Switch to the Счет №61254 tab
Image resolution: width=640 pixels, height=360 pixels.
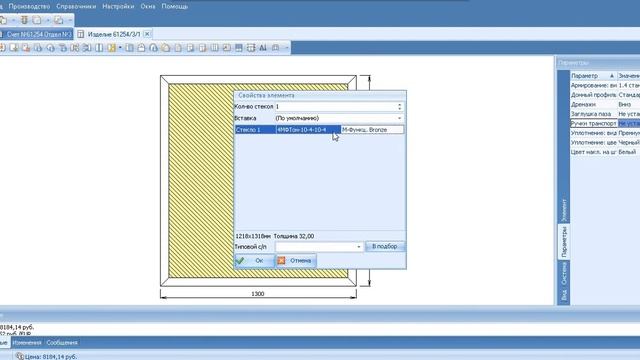tap(37, 34)
